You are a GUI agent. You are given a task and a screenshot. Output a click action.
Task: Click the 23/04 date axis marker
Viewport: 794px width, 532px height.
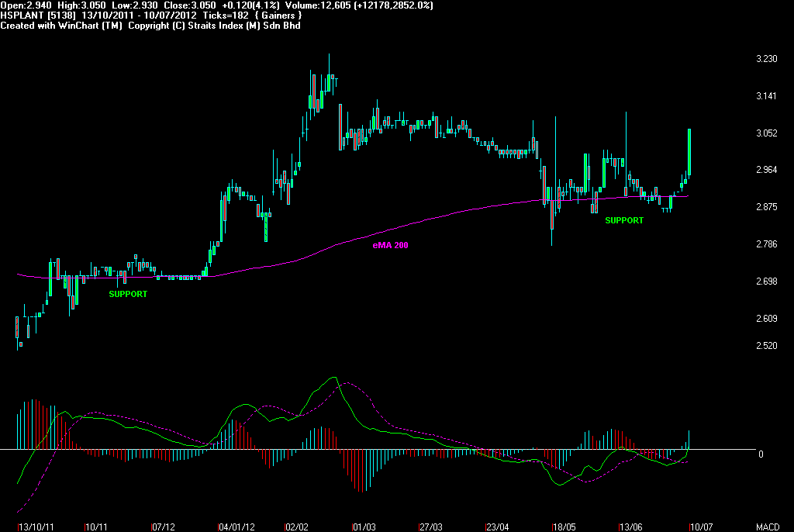pyautogui.click(x=497, y=527)
